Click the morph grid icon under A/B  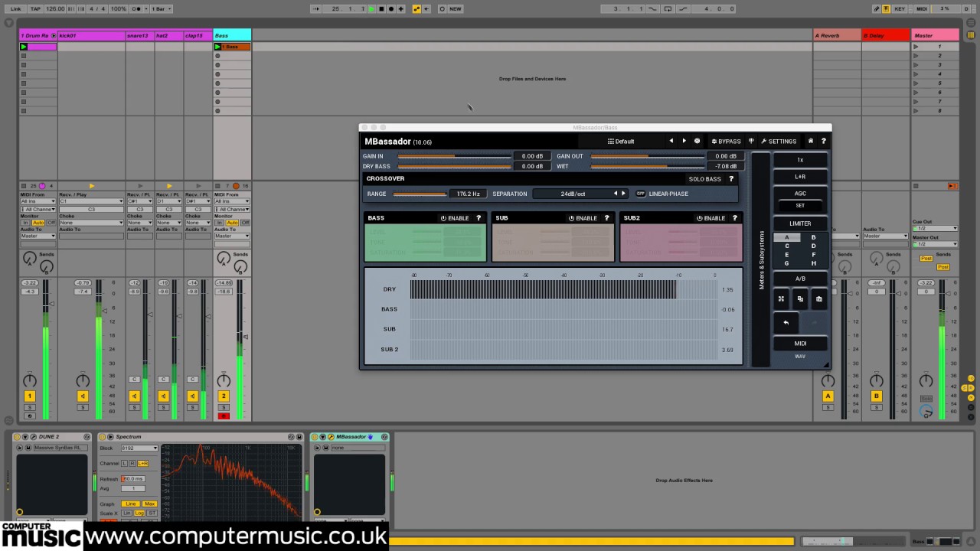click(782, 299)
